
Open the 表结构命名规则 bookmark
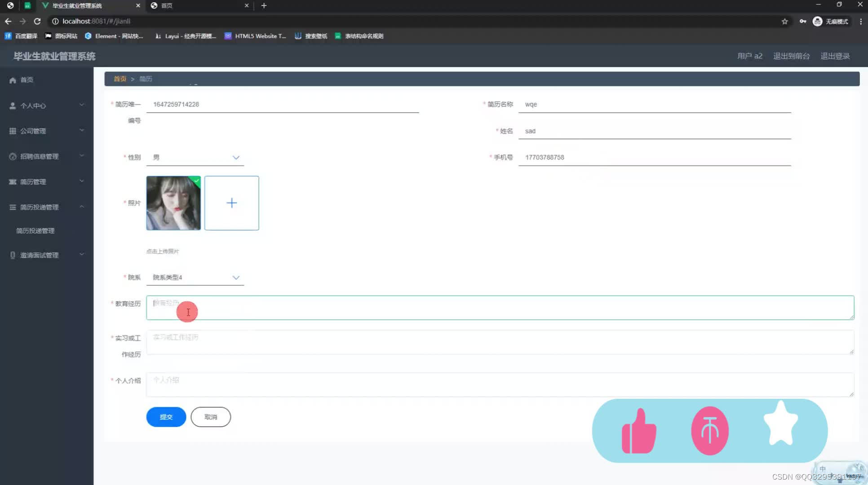point(359,36)
